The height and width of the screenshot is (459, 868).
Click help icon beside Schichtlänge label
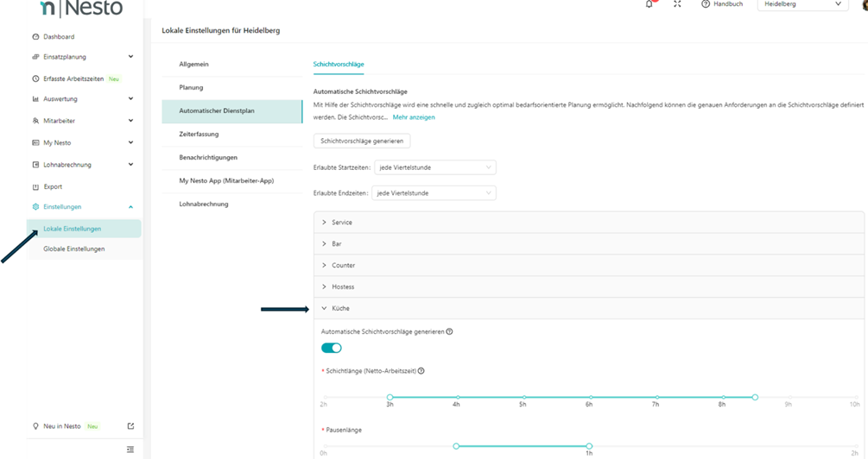pos(421,371)
